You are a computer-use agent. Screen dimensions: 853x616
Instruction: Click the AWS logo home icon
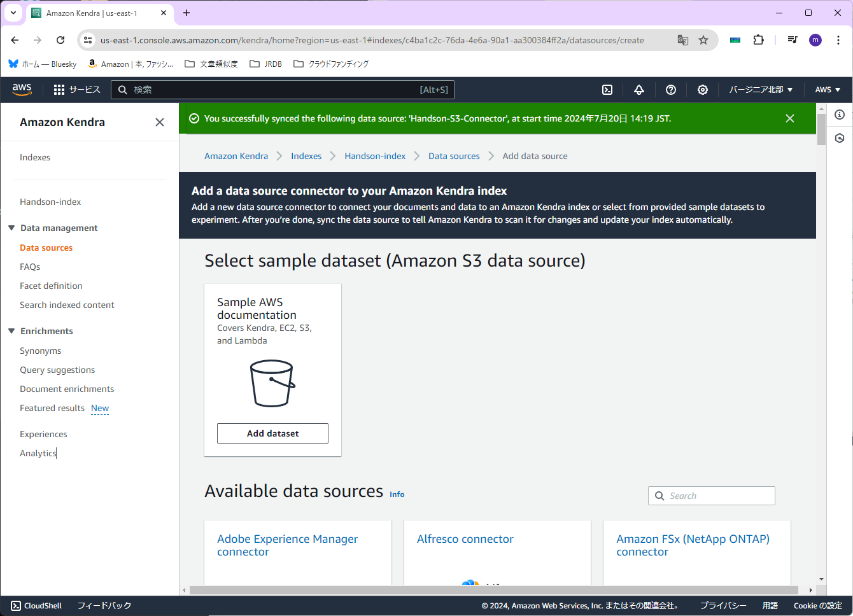(22, 90)
